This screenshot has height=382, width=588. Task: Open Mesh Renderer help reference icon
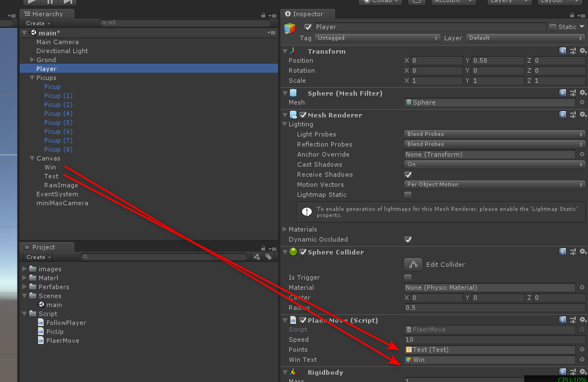coord(562,114)
